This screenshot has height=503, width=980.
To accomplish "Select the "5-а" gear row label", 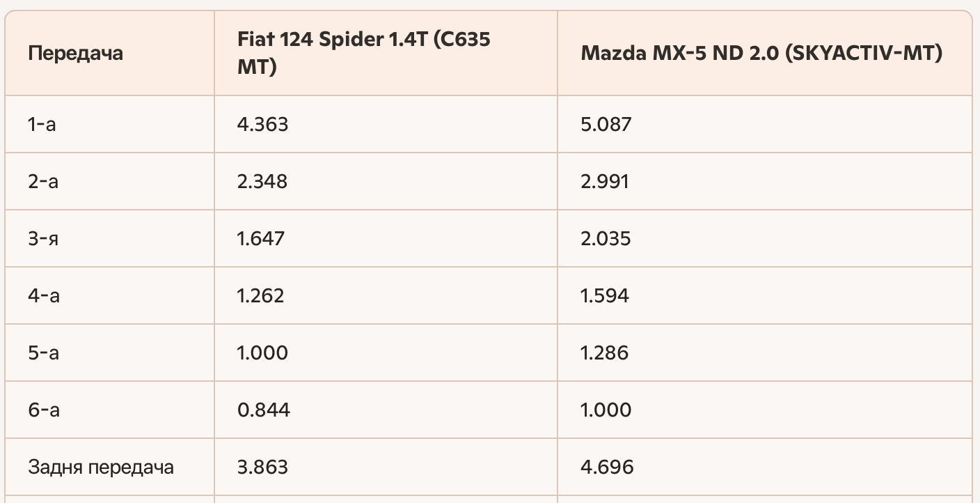I will (43, 353).
